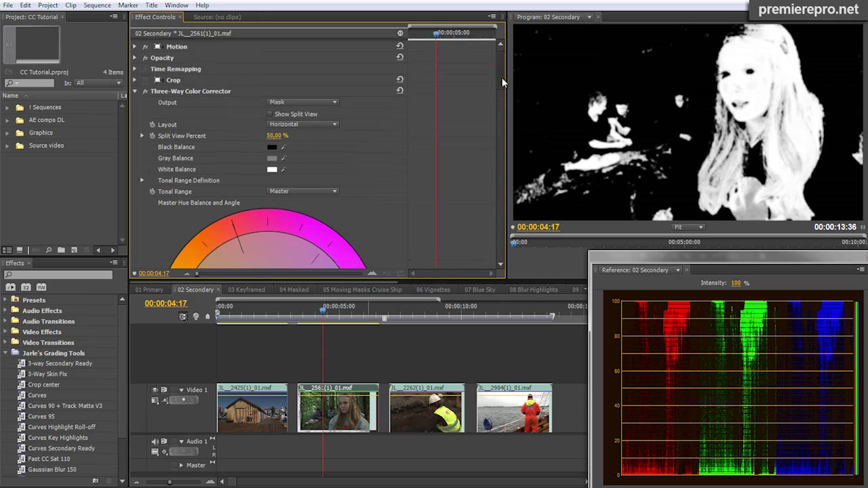Enable the Show Split View checkbox

point(269,114)
